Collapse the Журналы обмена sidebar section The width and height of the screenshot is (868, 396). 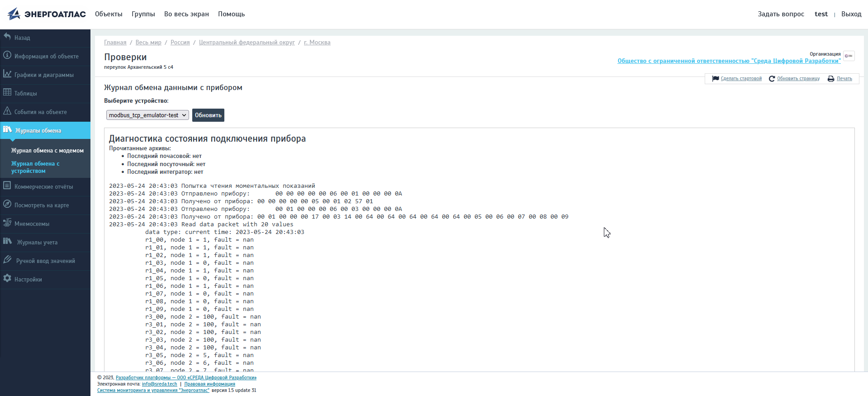point(38,131)
